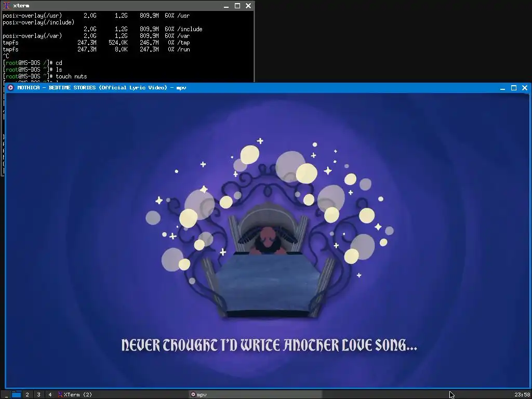
Task: Click the 'tmpfs ... /tmp' row in xterm
Action: coord(96,43)
